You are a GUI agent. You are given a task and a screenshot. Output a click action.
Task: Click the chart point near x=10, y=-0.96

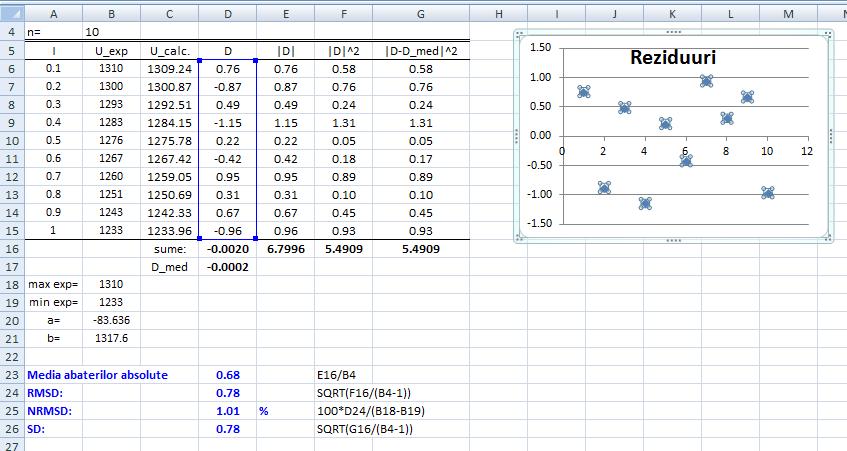[768, 192]
